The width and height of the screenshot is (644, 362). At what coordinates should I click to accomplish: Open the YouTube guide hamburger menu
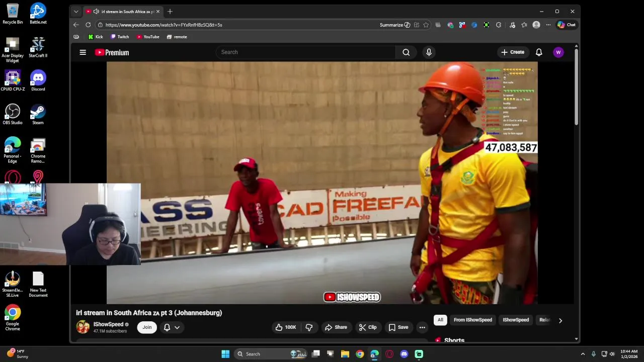click(x=83, y=52)
